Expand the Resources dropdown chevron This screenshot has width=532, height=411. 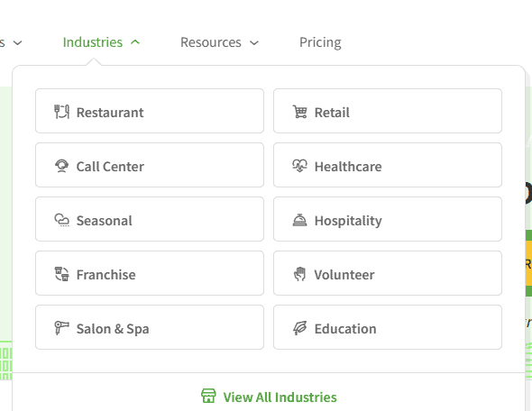(x=254, y=42)
